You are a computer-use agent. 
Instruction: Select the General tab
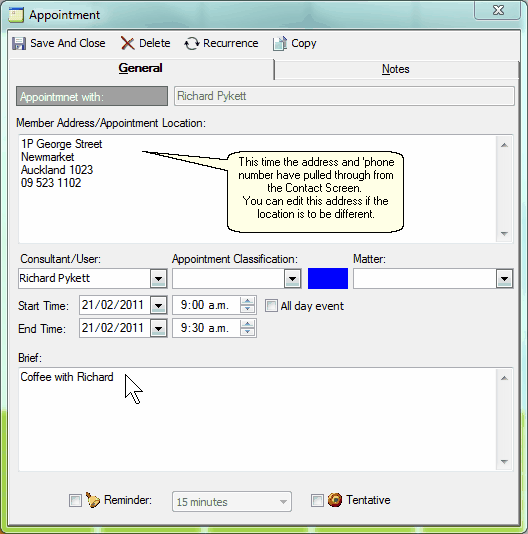coord(140,68)
